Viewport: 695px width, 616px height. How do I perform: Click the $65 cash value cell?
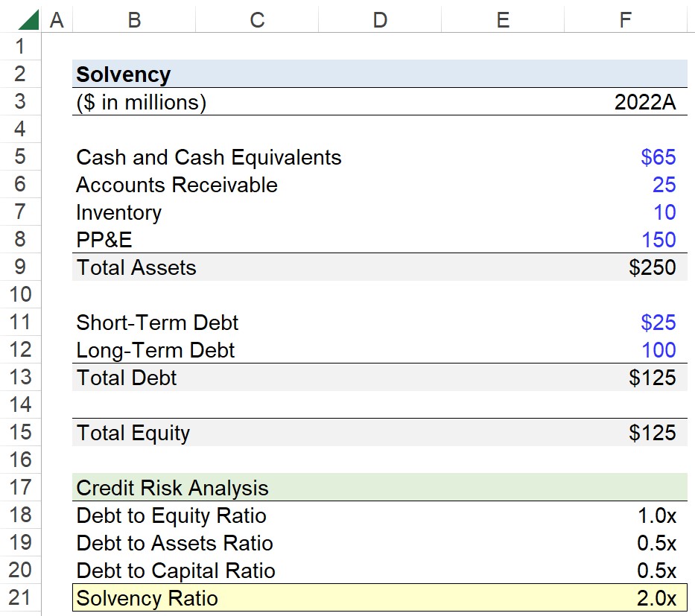coord(626,157)
